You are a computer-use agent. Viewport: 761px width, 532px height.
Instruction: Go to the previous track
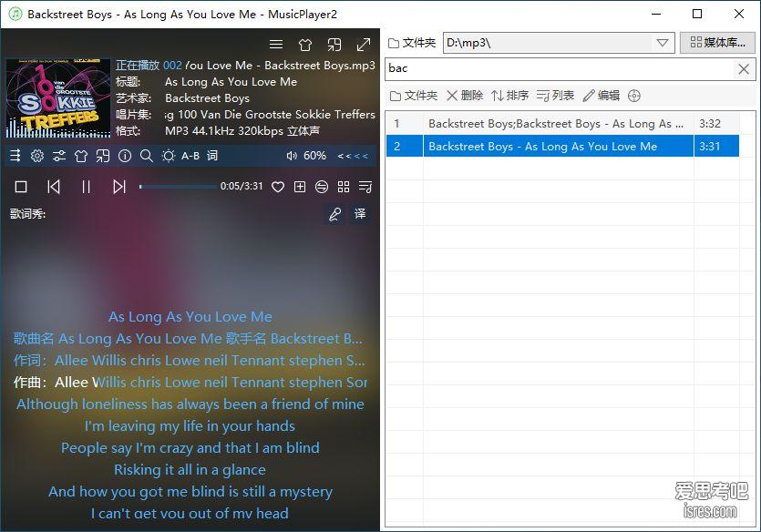tap(54, 187)
